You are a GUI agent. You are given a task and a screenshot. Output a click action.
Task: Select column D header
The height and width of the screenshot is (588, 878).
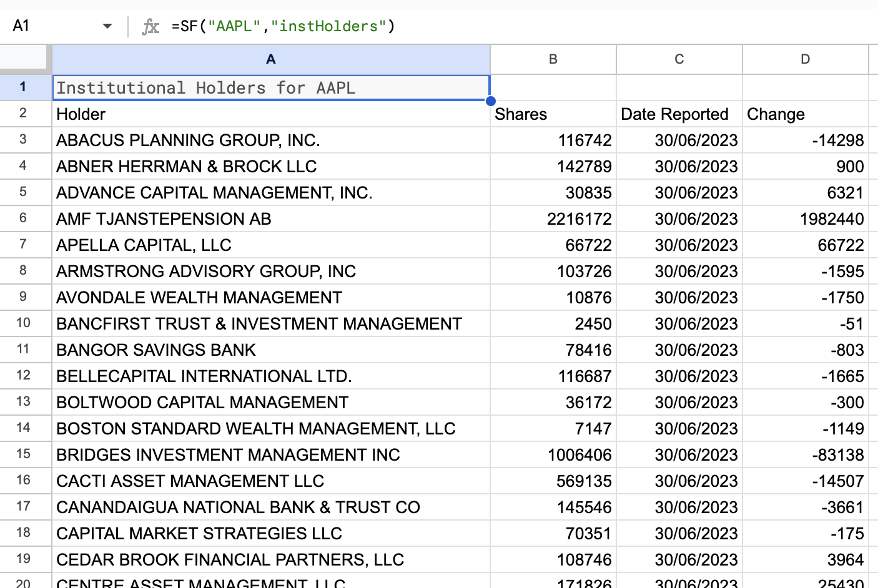click(806, 59)
